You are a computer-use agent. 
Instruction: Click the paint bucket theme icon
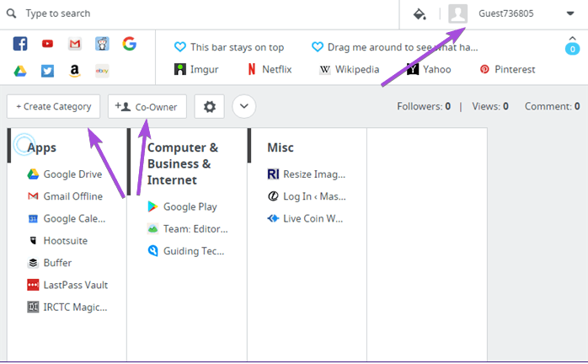pos(420,13)
